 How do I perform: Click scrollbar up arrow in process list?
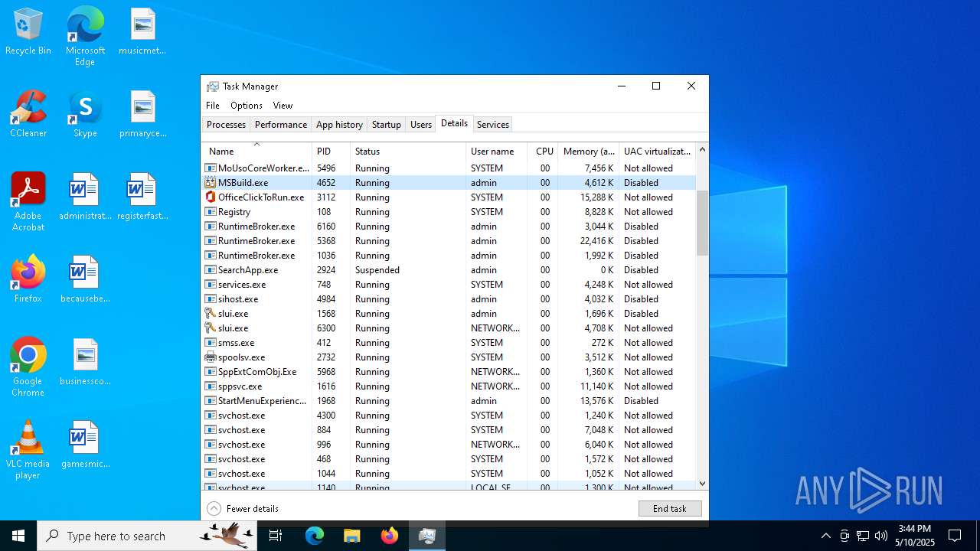tap(702, 150)
